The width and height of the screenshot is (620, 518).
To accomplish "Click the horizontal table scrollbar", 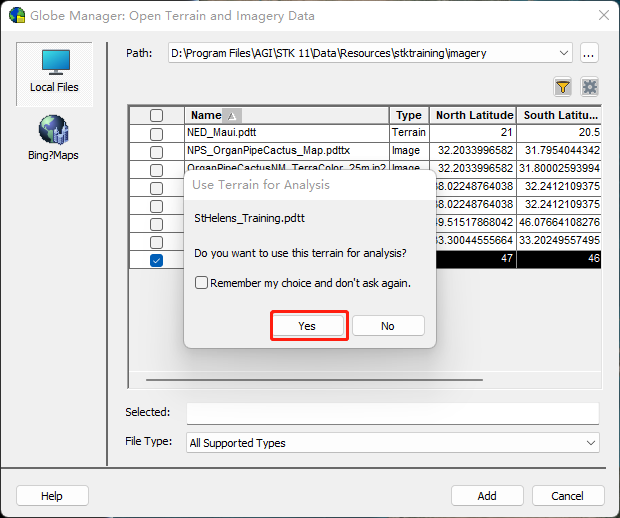I will 314,380.
